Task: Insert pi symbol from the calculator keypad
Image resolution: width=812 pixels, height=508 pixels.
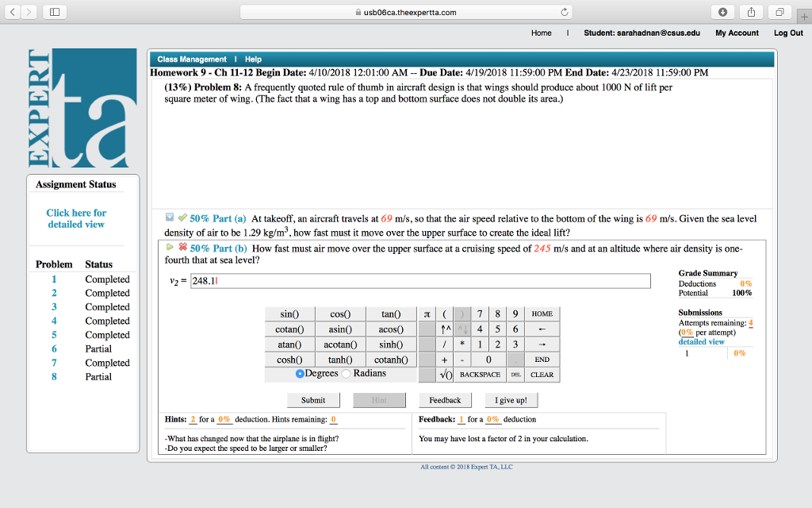Action: pyautogui.click(x=428, y=314)
